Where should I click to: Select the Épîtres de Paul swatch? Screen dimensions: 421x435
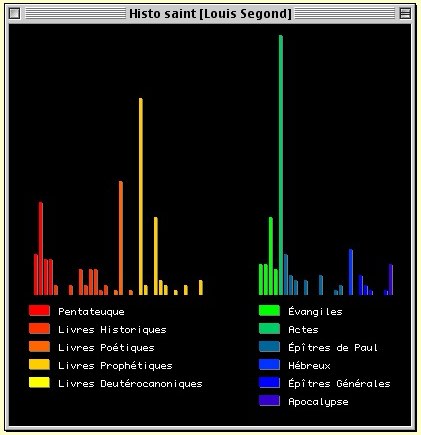[x=269, y=347]
